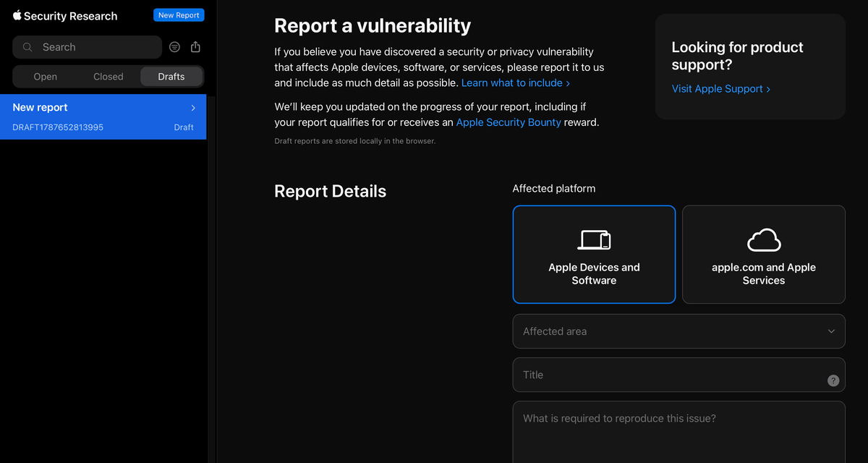The width and height of the screenshot is (868, 463).
Task: Select Apple Devices and Software platform
Action: 594,255
